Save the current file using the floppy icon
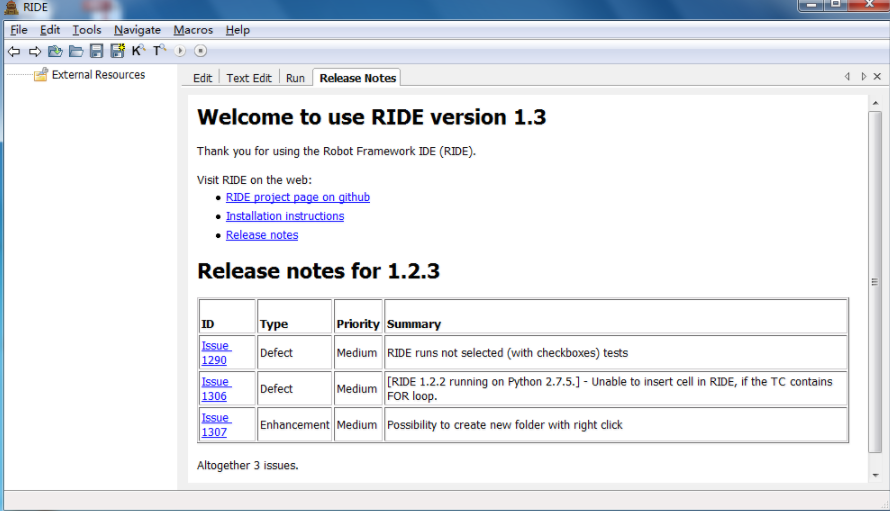This screenshot has width=890, height=511. tap(96, 51)
